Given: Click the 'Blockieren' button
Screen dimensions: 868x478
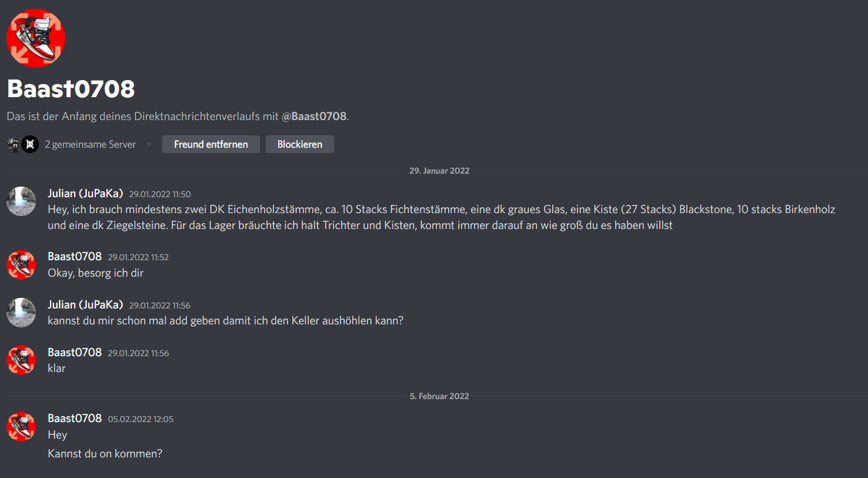Looking at the screenshot, I should tap(300, 144).
